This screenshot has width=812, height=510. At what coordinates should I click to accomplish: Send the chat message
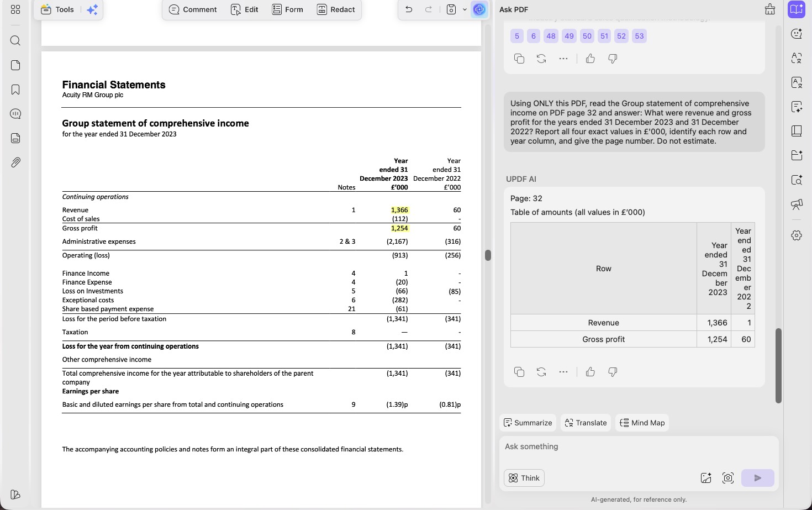click(758, 478)
